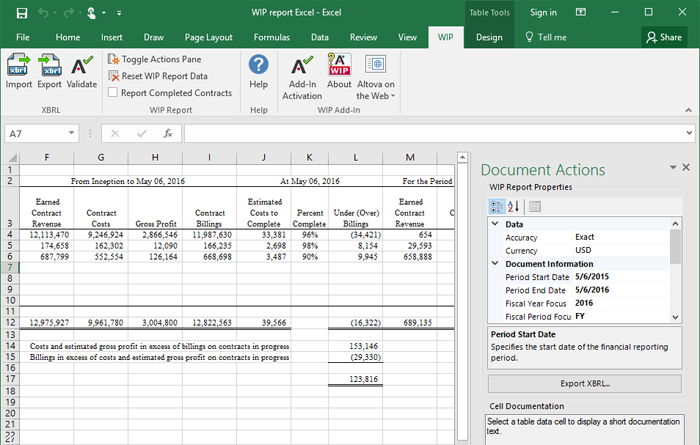Click the Export XBRL... button
This screenshot has height=445, width=700.
(585, 384)
